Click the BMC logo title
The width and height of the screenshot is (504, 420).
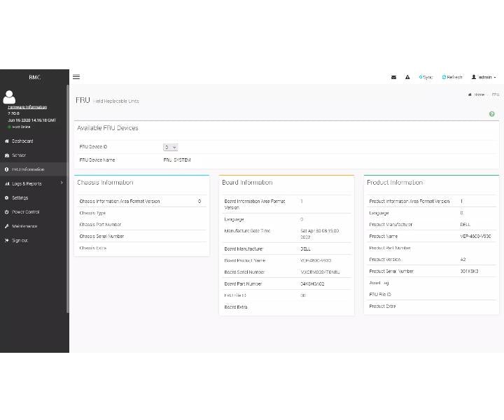pyautogui.click(x=34, y=77)
